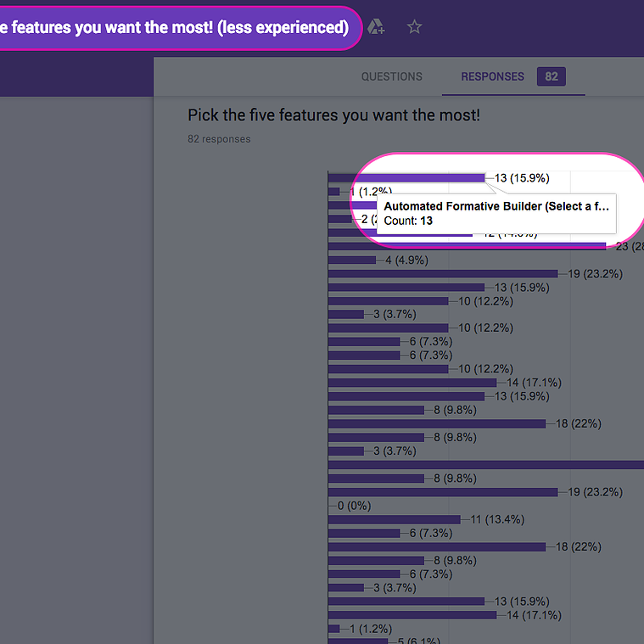Click the bar labeled 4 (4.9%)
Viewport: 644px width, 644px height.
click(x=352, y=260)
